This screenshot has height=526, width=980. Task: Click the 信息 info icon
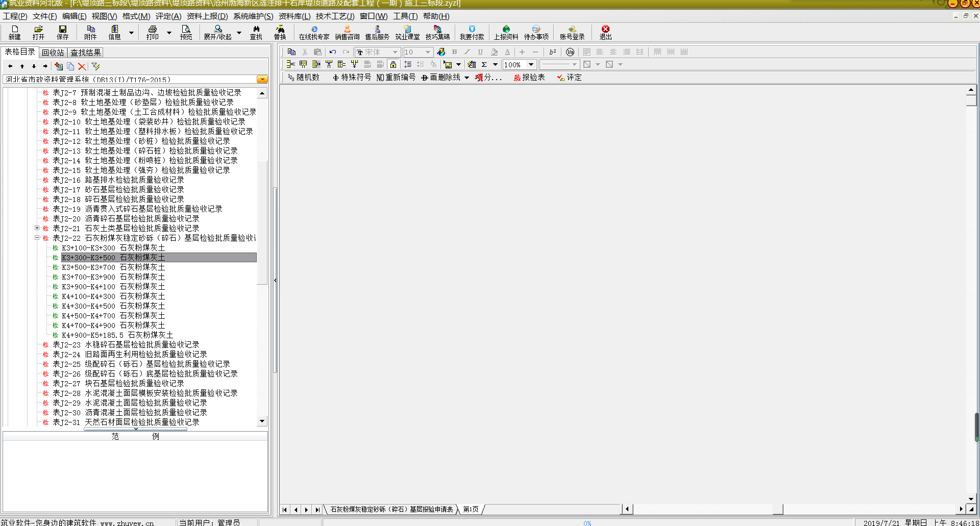[115, 33]
